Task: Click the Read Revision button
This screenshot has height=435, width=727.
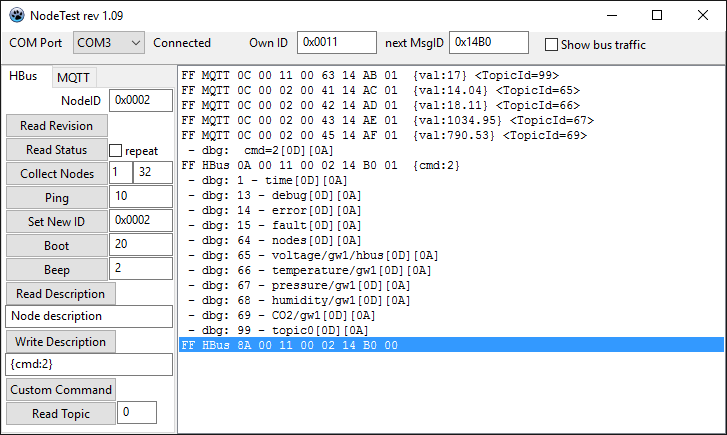Action: point(57,126)
